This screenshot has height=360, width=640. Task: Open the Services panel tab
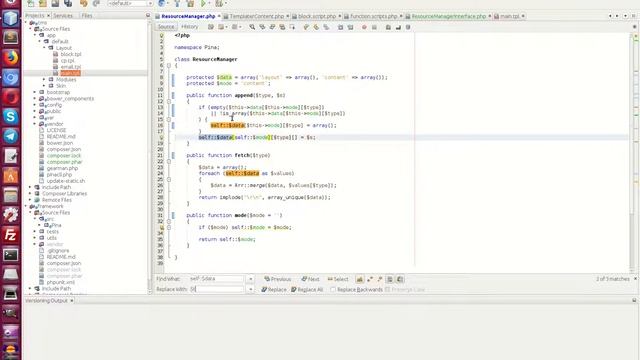point(63,16)
